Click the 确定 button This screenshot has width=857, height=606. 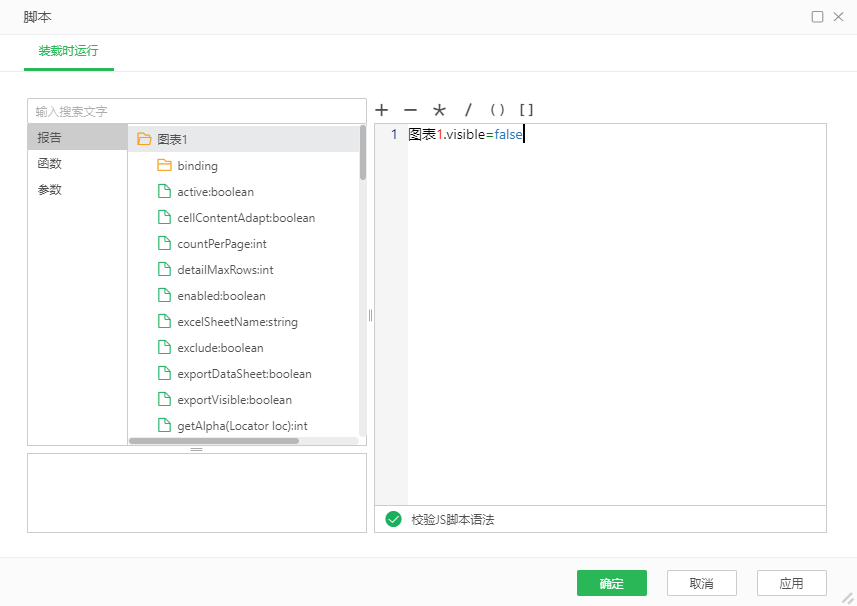[611, 583]
